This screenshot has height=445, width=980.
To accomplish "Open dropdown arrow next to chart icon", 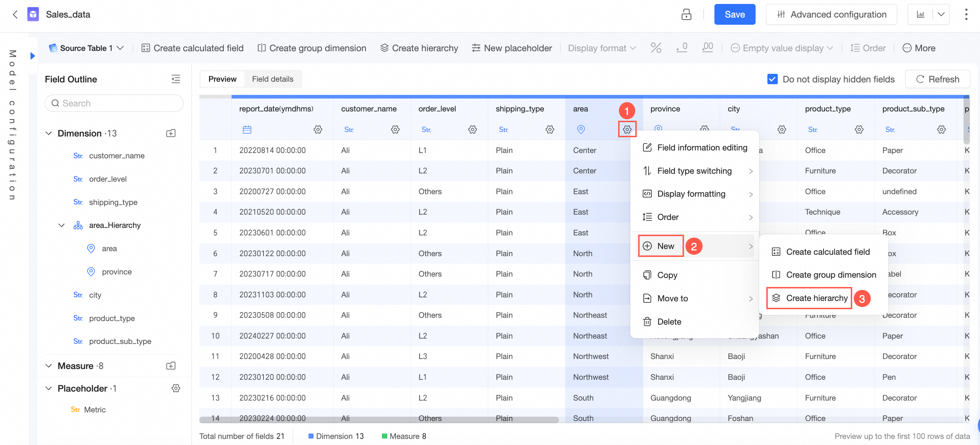I will coord(941,14).
